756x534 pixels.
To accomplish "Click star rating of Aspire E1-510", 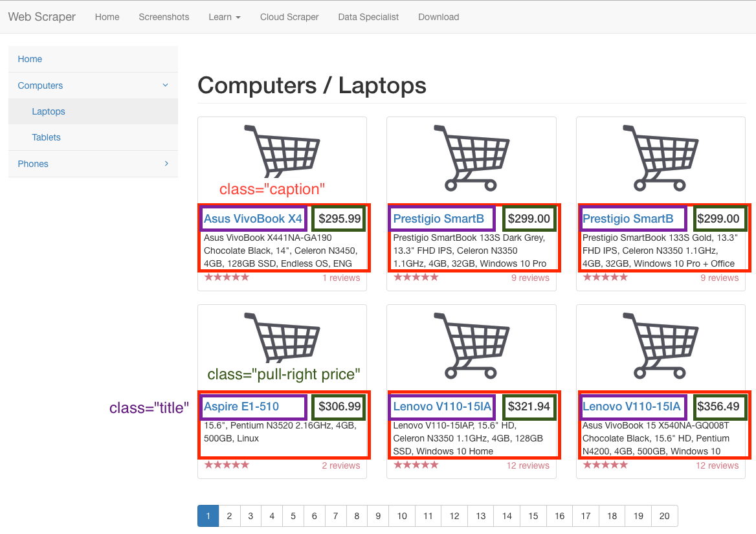I will coord(227,465).
